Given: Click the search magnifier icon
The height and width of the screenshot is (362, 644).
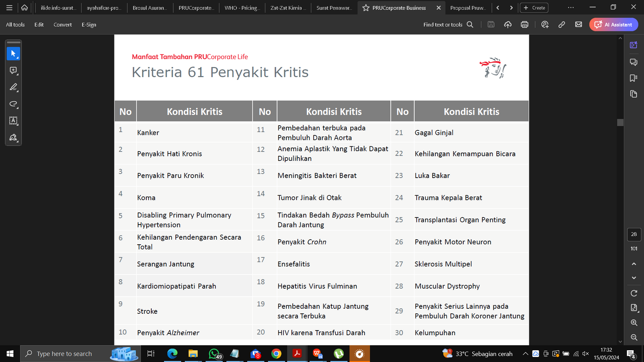Looking at the screenshot, I should click(x=470, y=25).
